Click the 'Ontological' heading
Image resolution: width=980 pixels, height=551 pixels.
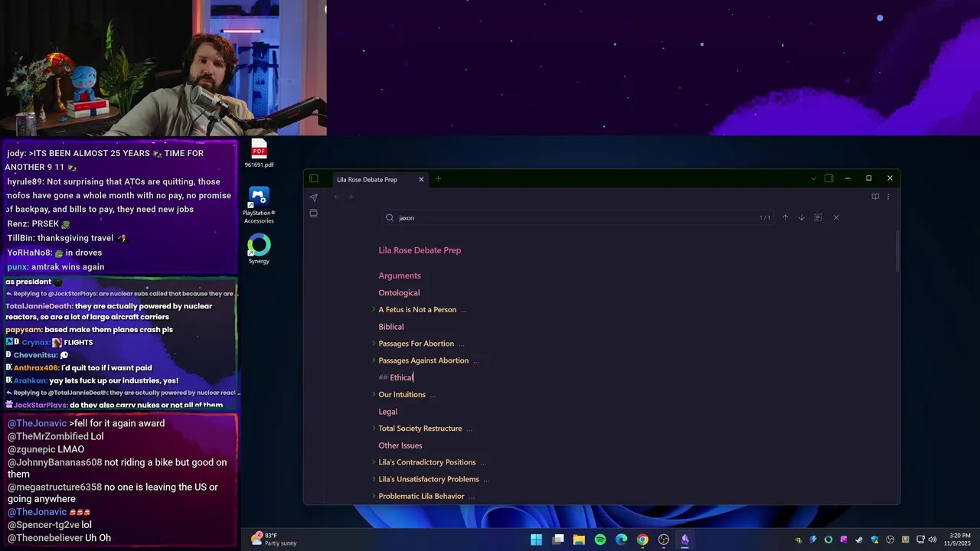coord(399,292)
